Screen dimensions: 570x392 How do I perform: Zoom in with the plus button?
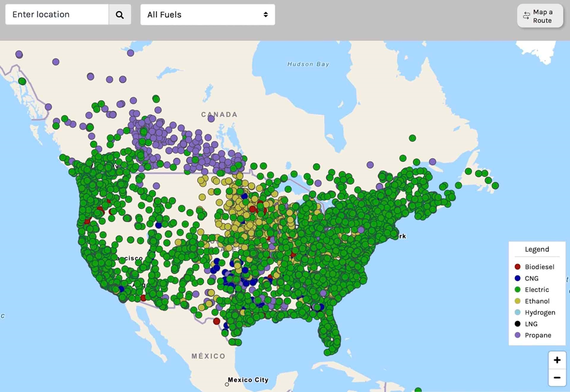point(557,360)
